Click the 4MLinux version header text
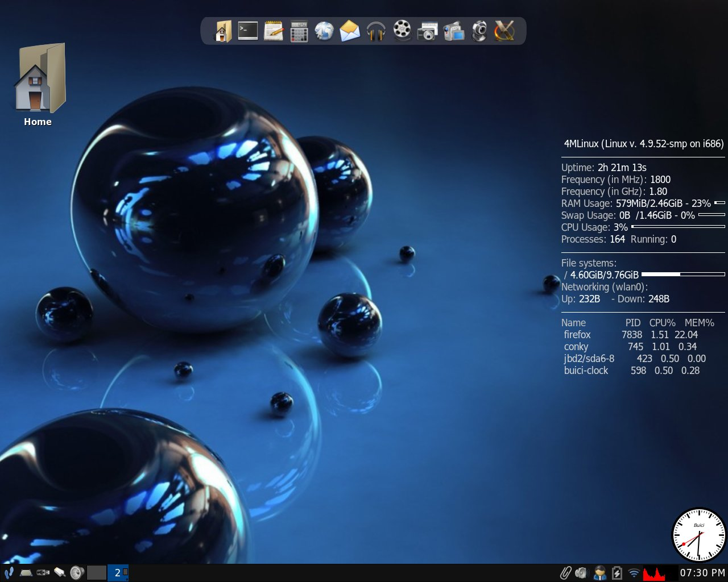Viewport: 728px width, 582px height. coord(643,144)
